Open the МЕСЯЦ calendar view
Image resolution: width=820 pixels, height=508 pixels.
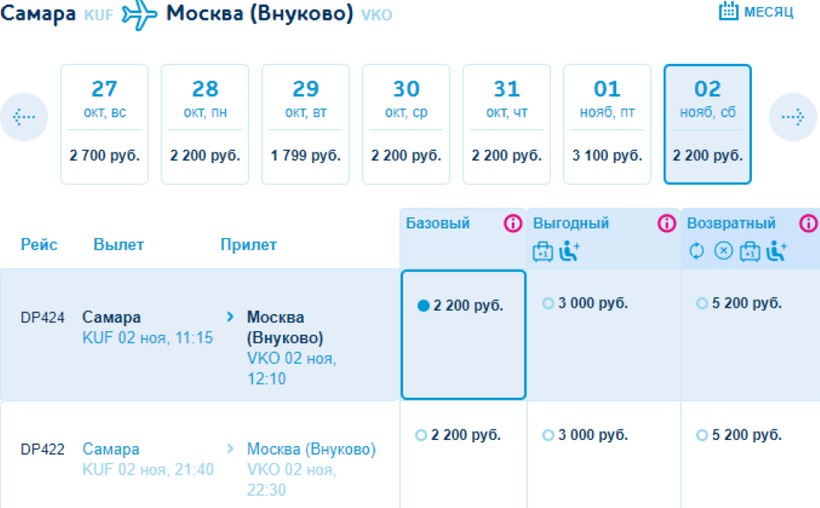coord(756,13)
